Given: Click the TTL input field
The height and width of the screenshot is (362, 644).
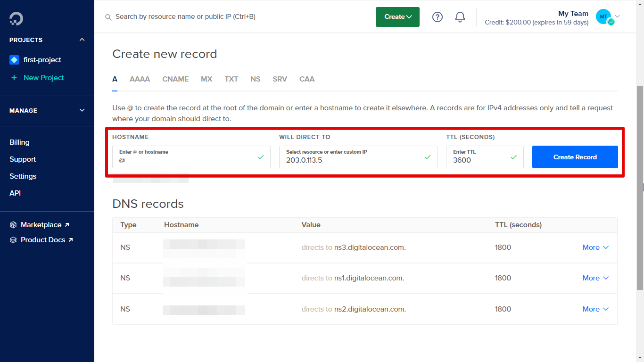Looking at the screenshot, I should [479, 160].
